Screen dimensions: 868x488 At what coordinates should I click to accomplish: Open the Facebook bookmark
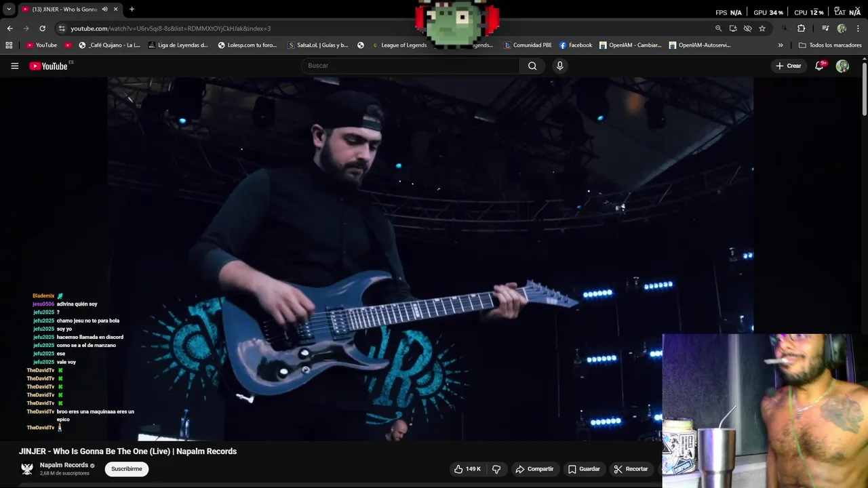[x=576, y=45]
